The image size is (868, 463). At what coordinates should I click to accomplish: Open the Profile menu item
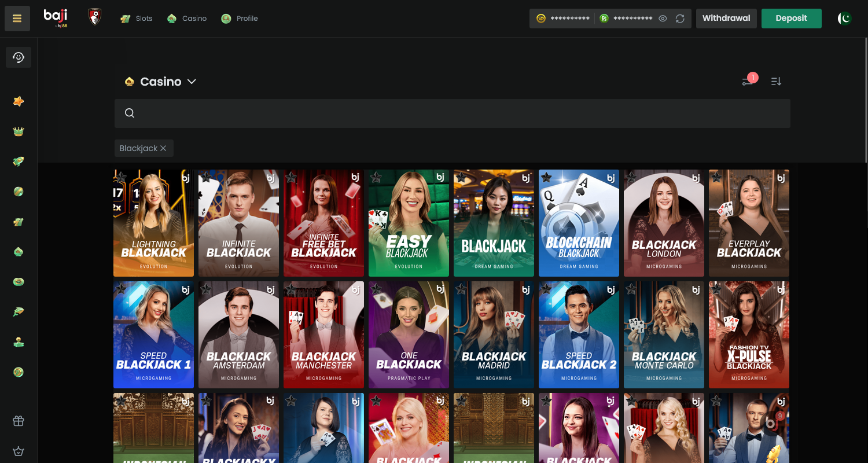pos(239,18)
